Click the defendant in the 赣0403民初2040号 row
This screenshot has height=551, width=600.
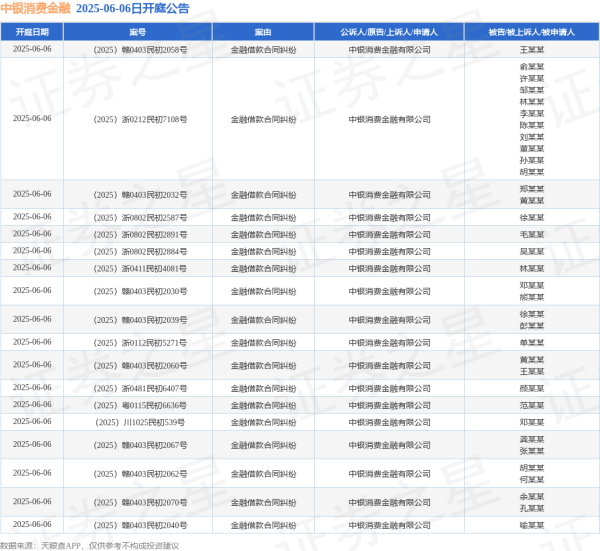(x=532, y=525)
